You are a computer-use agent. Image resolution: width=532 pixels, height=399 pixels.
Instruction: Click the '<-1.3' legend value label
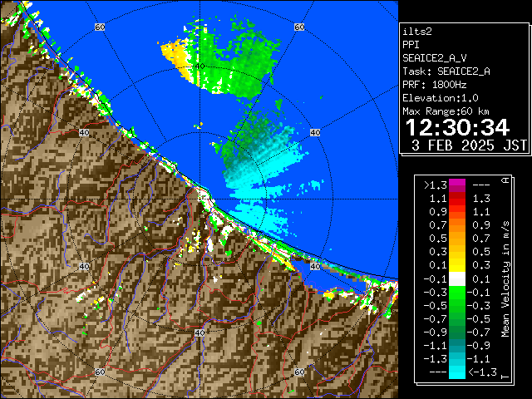click(x=482, y=372)
